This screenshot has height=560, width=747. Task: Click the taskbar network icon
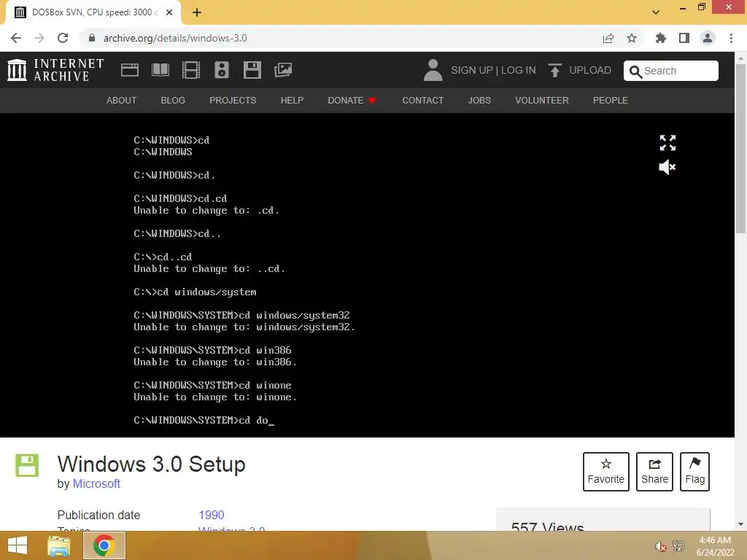(x=678, y=546)
